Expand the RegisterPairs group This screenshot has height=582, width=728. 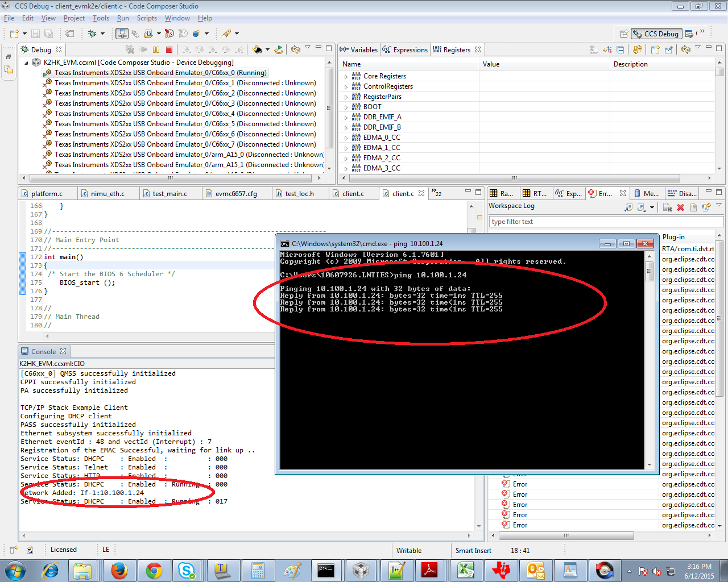(346, 97)
